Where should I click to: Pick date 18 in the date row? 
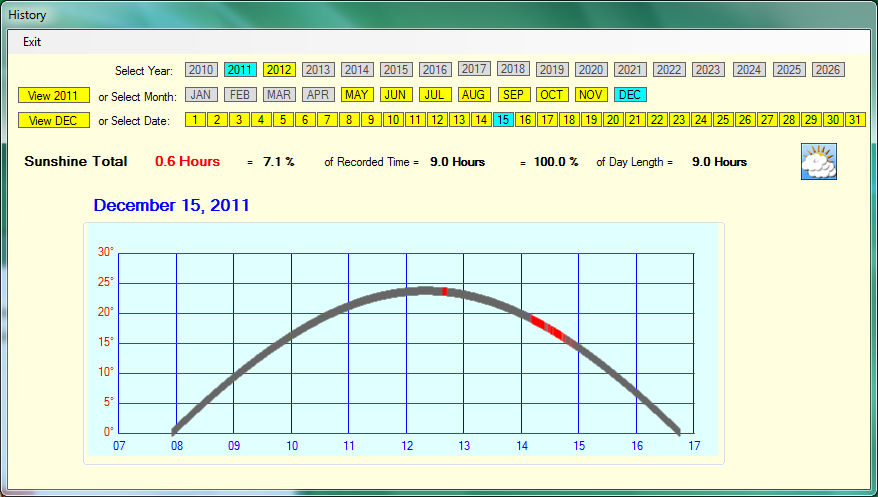(569, 119)
